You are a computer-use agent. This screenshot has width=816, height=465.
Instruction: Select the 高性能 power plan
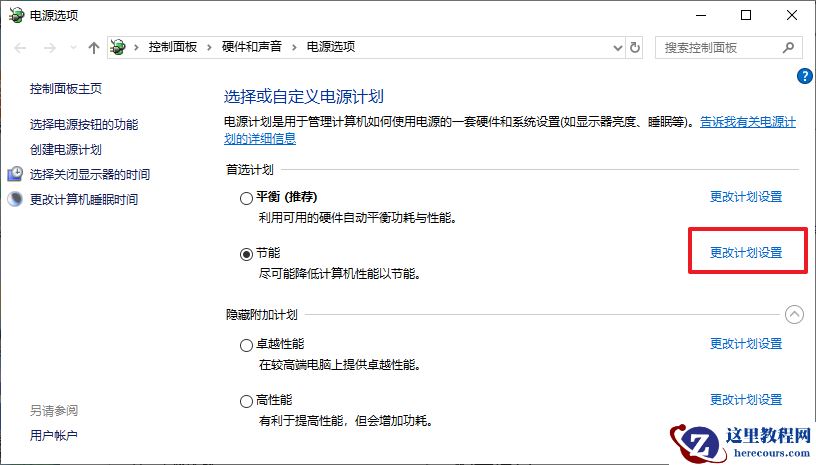246,402
